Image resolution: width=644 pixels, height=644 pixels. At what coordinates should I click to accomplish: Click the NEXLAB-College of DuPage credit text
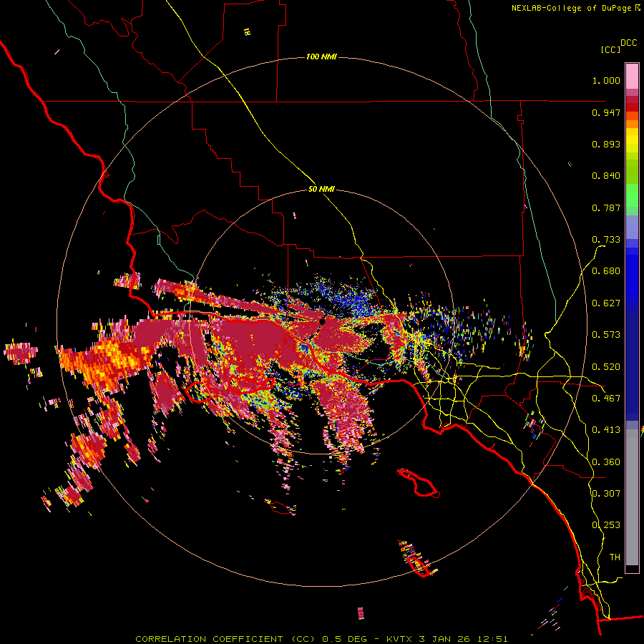pyautogui.click(x=571, y=8)
